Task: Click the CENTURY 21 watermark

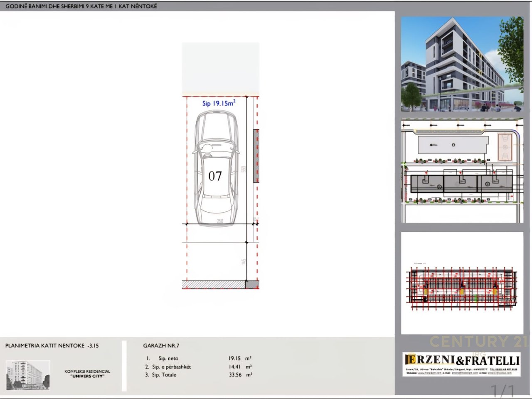Action: click(x=478, y=342)
